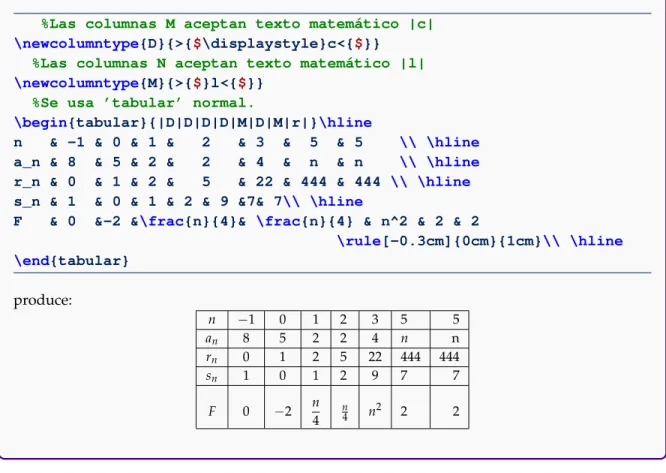The height and width of the screenshot is (473, 666).
Task: Select the \newcolumntype{D} definition line
Action: coord(197,43)
